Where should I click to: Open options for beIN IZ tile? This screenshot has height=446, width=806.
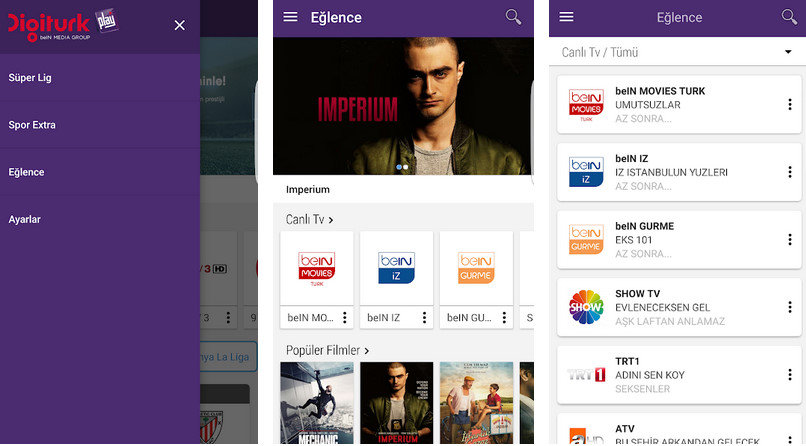pos(425,318)
